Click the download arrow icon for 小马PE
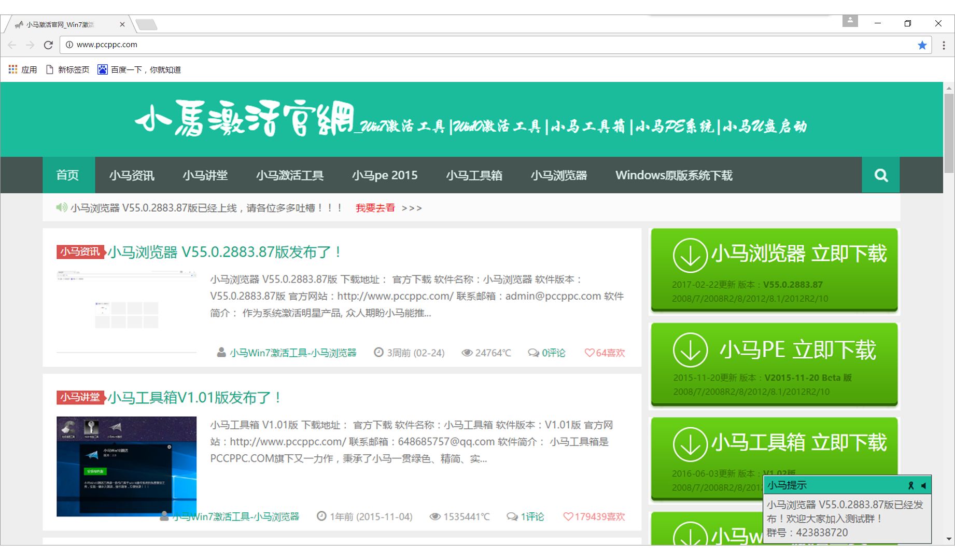 [x=690, y=350]
